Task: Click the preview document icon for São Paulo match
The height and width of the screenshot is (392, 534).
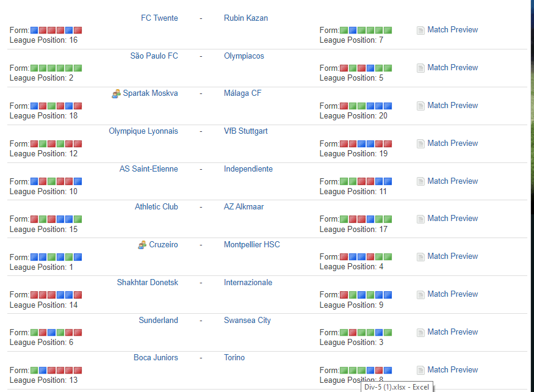Action: (x=420, y=68)
